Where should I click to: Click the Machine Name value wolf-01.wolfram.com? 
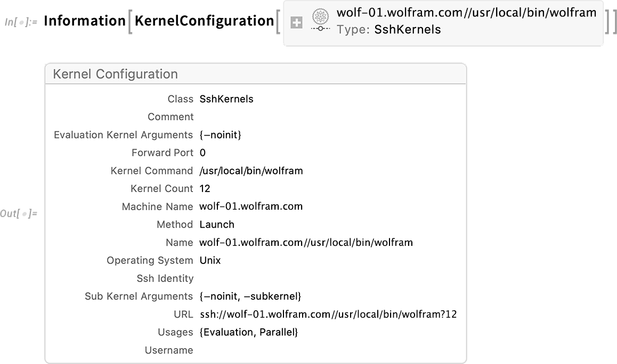251,206
